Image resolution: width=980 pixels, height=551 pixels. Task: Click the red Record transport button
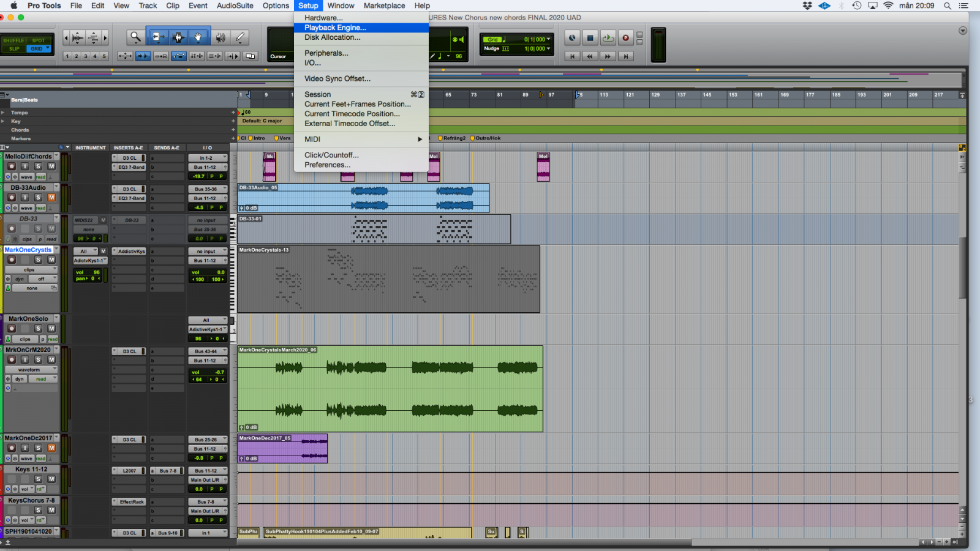click(x=625, y=38)
